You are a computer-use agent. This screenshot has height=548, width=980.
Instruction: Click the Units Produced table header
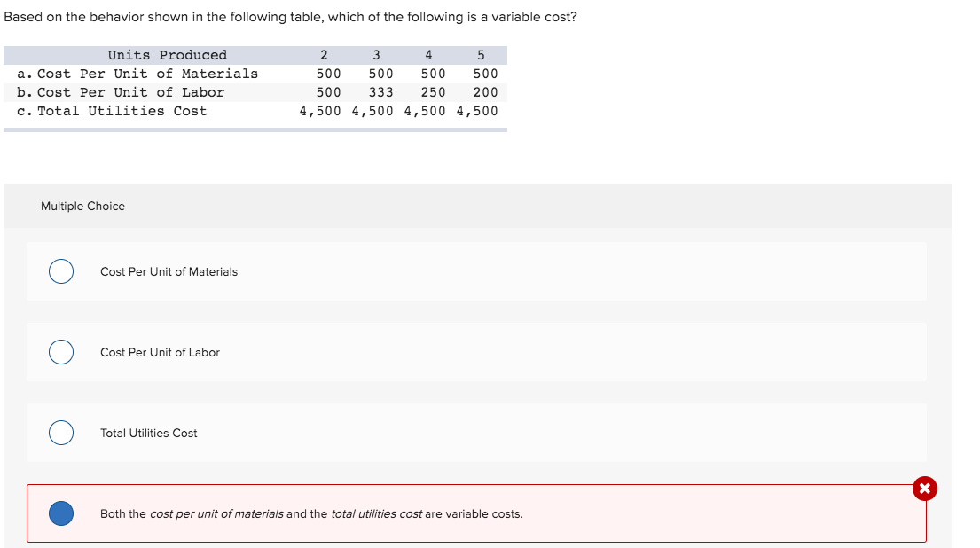tap(167, 55)
